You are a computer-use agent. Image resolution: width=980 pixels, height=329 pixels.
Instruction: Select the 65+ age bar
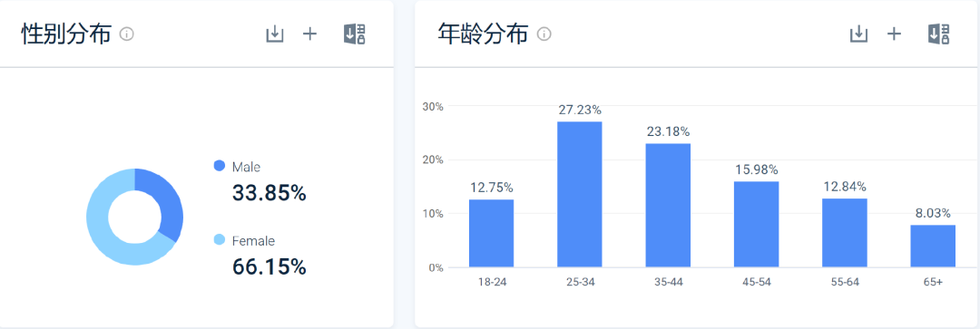click(933, 246)
